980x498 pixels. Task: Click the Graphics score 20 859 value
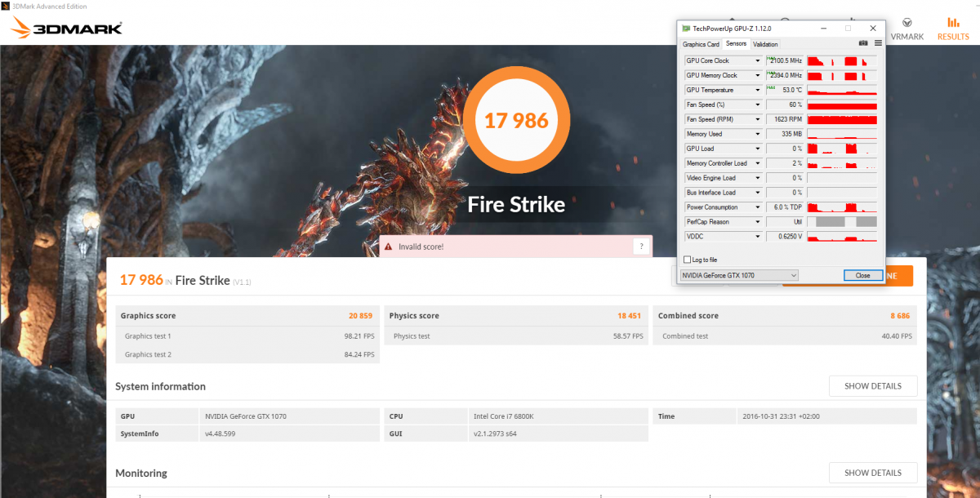tap(361, 316)
